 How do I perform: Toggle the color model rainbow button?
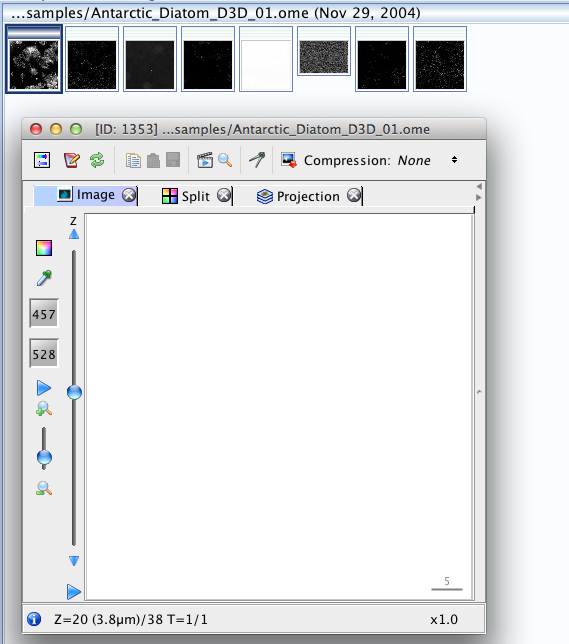click(44, 248)
